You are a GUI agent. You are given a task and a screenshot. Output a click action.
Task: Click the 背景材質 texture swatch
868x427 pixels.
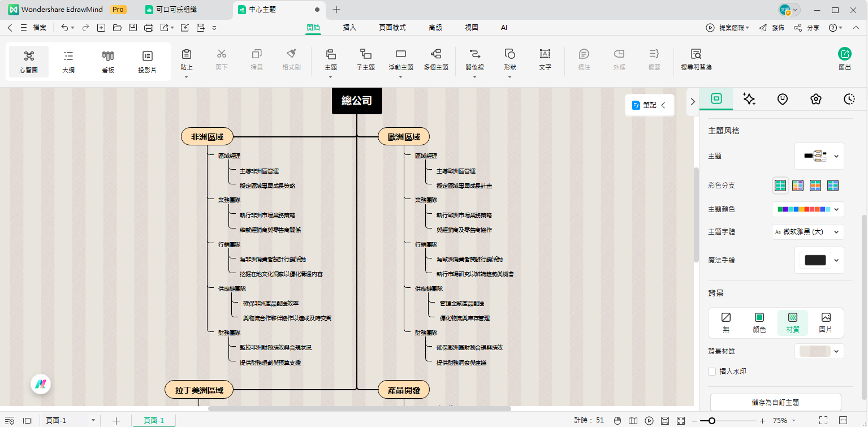[814, 351]
